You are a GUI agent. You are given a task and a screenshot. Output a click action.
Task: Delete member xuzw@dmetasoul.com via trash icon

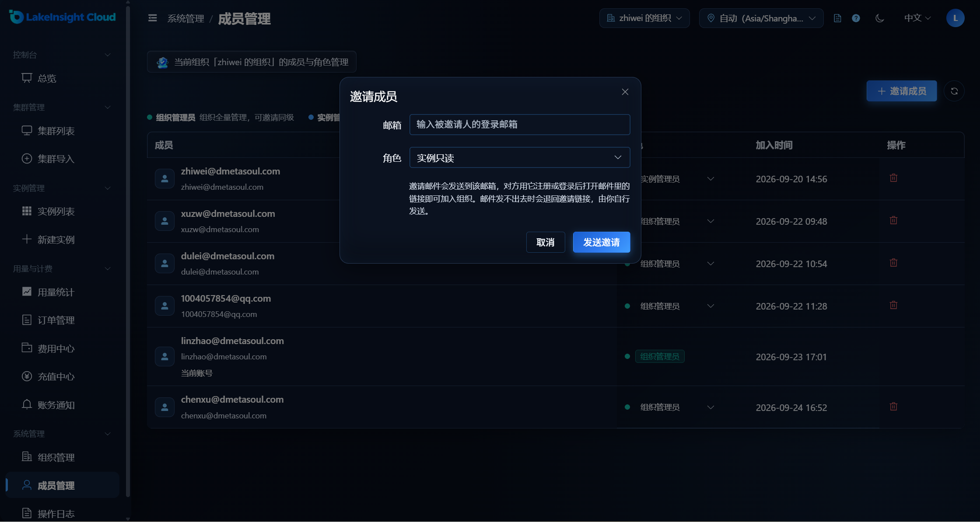893,220
